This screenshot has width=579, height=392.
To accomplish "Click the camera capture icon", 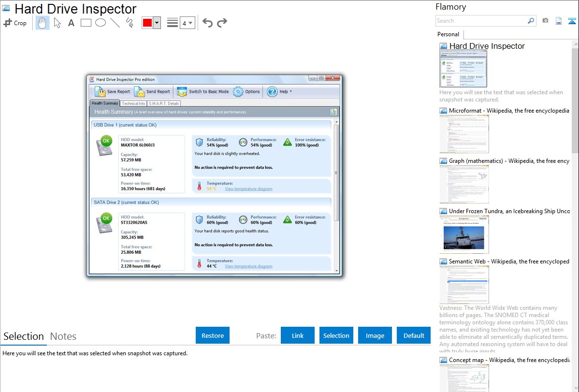I will (x=545, y=21).
